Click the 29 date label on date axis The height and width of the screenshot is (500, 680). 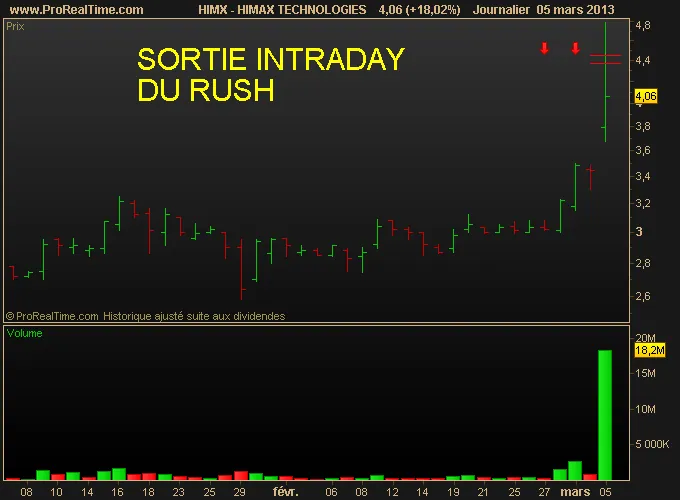pyautogui.click(x=239, y=492)
